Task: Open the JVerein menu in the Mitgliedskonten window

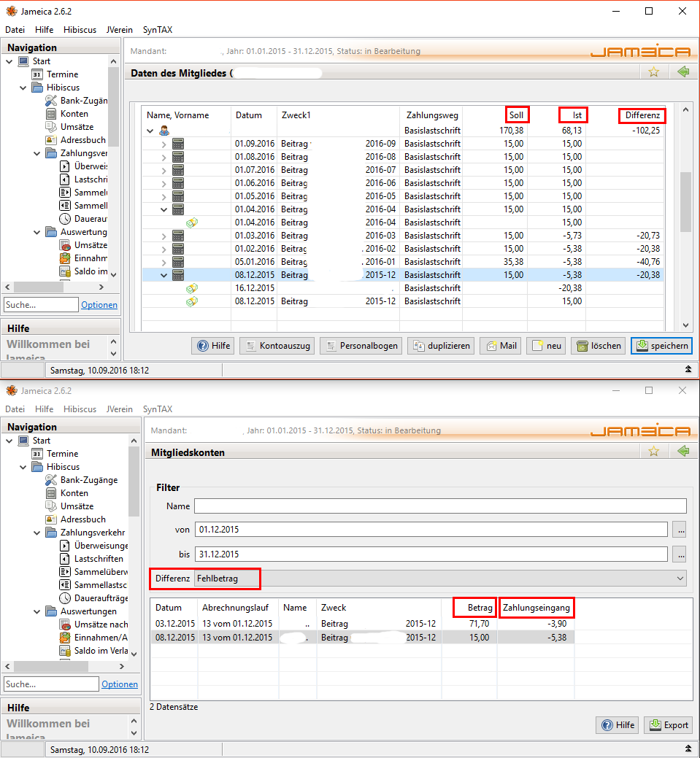Action: coord(120,409)
